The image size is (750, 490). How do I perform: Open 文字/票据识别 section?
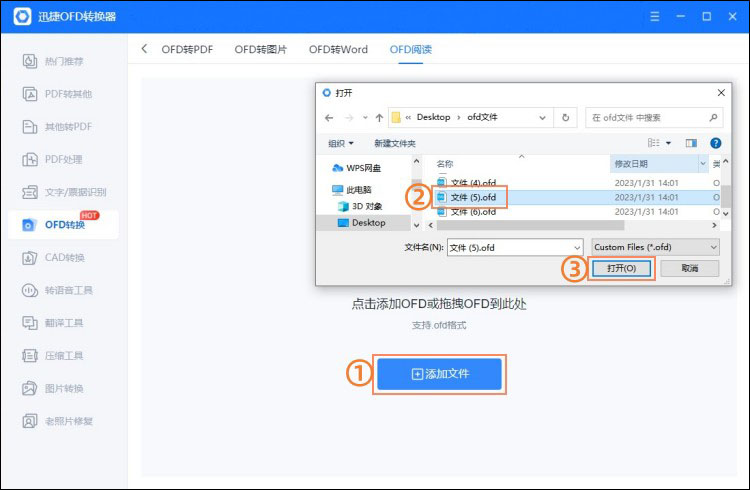click(x=64, y=192)
